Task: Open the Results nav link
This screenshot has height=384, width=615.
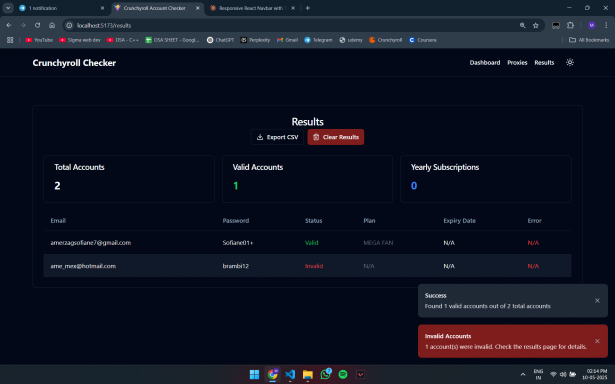Action: (x=544, y=62)
